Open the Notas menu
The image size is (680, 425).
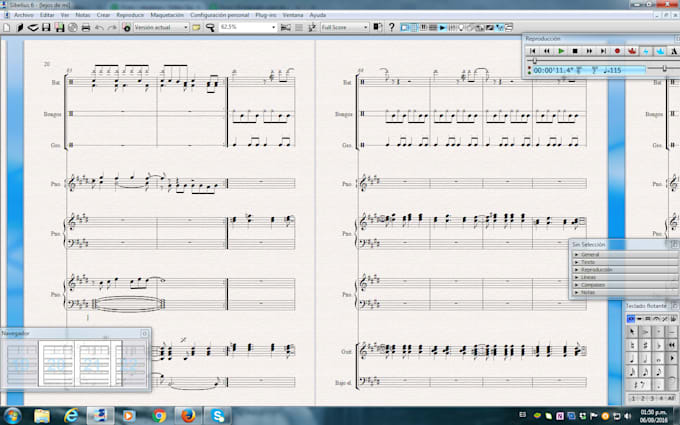83,15
